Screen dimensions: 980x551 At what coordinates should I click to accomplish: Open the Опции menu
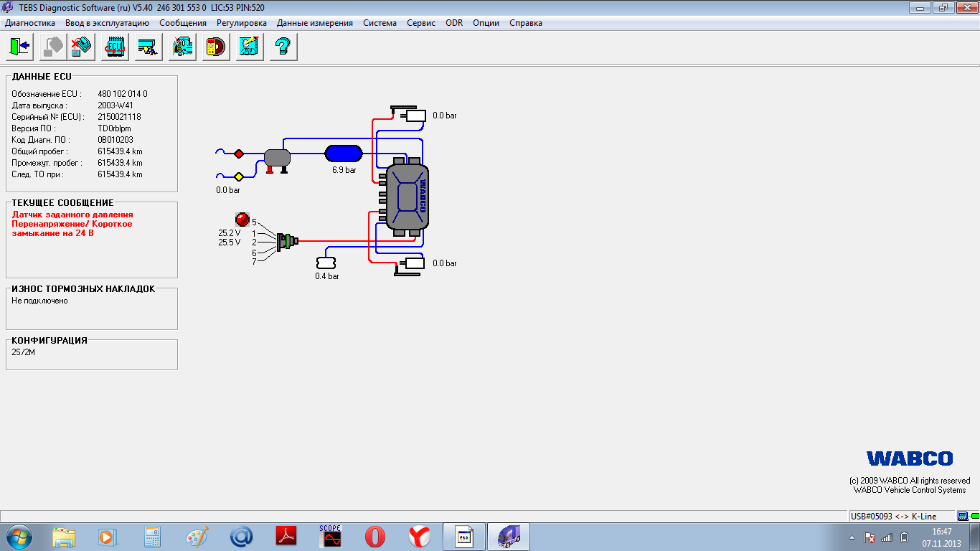click(x=486, y=23)
